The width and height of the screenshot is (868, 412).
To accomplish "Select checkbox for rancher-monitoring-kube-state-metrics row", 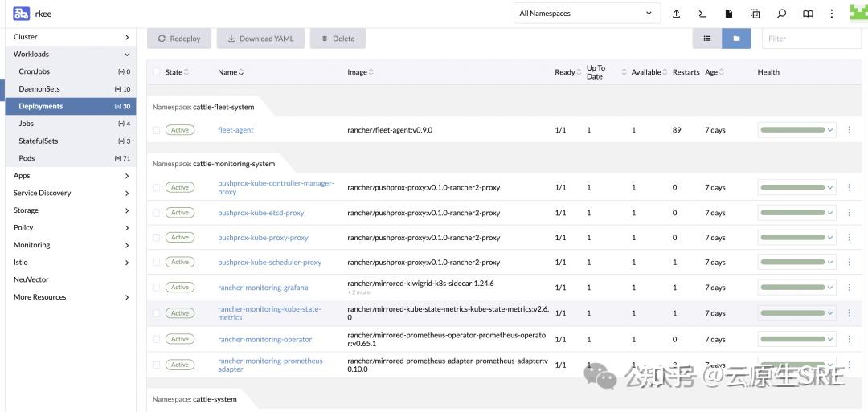I will click(x=156, y=313).
